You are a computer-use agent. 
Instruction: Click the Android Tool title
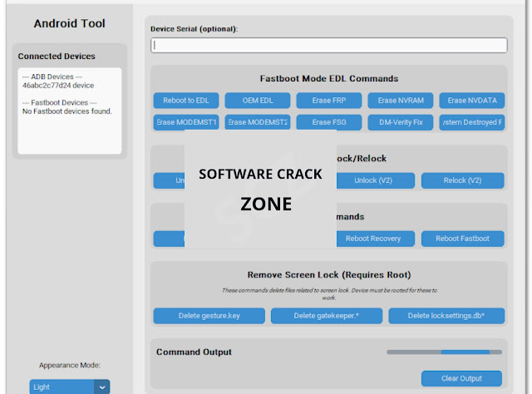(x=69, y=23)
